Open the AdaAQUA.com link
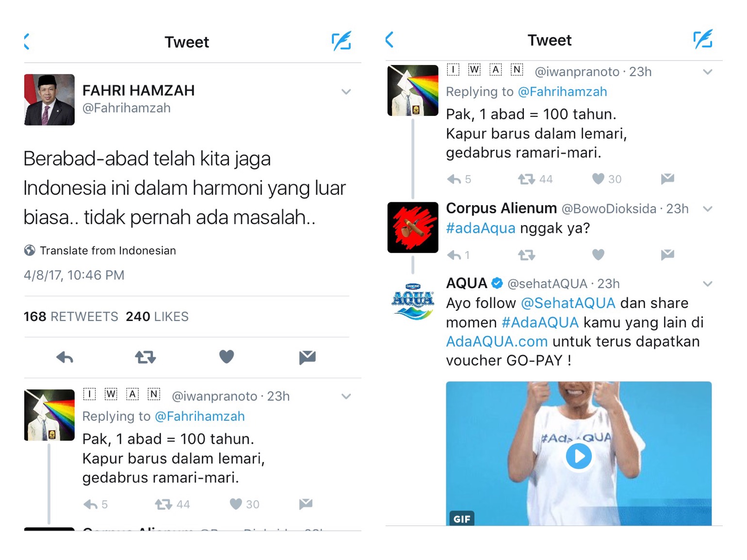747x560 pixels. click(x=497, y=341)
